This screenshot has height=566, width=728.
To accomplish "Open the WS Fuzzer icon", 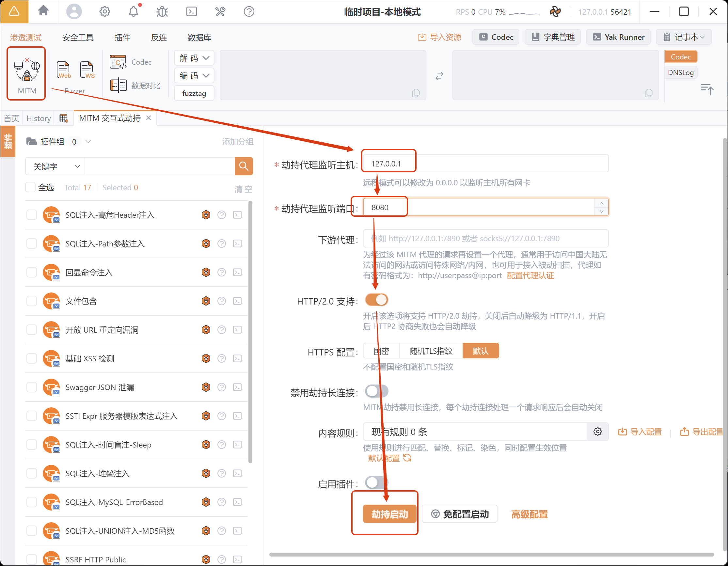I will (87, 70).
